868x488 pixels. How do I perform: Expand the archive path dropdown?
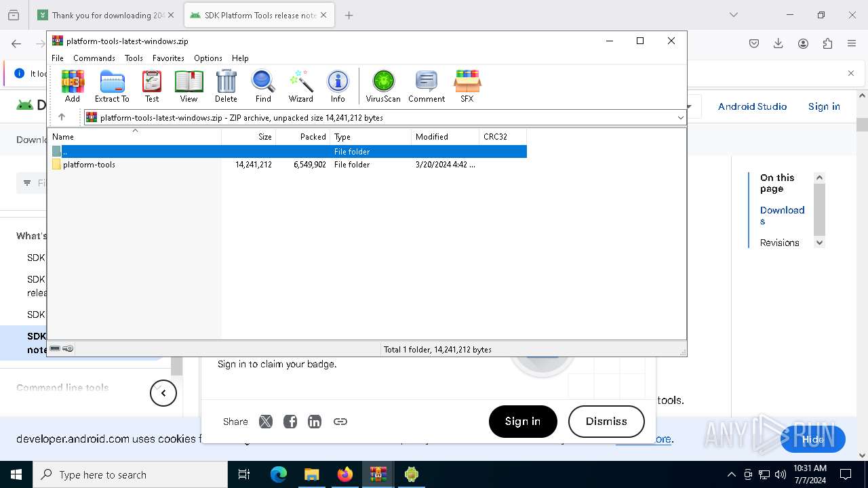coord(680,118)
